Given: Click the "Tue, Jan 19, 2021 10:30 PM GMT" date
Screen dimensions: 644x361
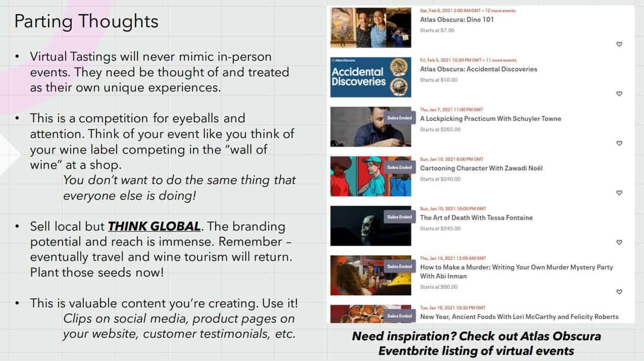Looking at the screenshot, I should pos(453,307).
